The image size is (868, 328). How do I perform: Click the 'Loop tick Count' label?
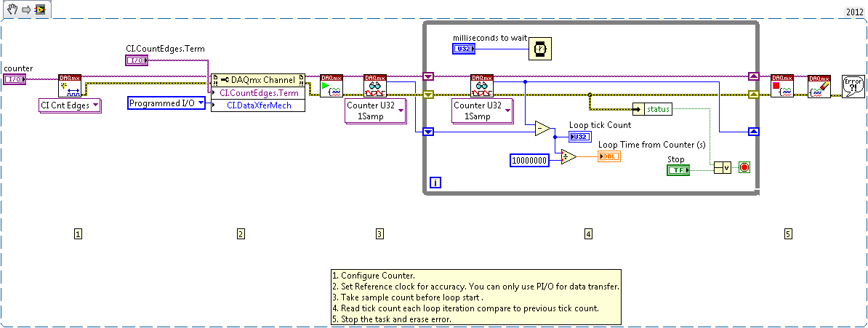(600, 125)
